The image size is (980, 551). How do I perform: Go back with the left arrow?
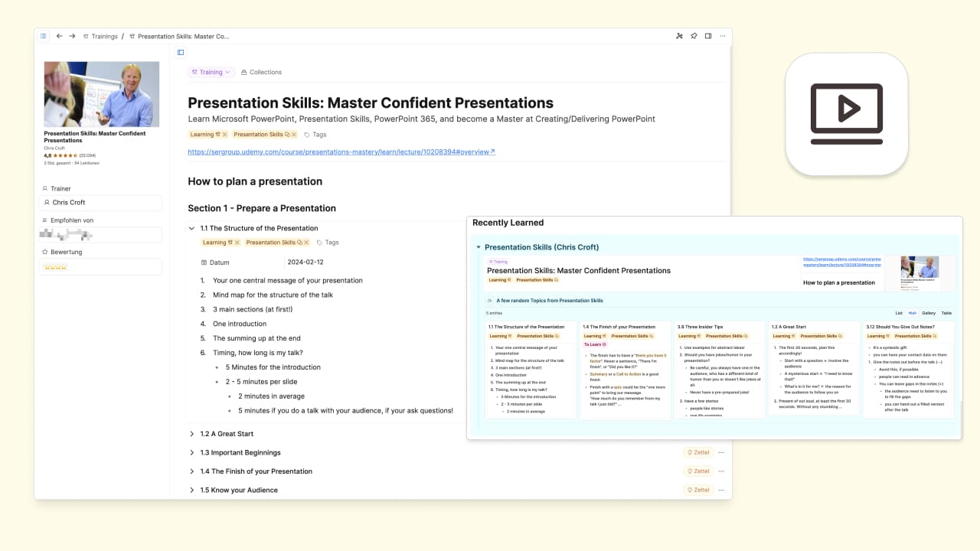click(x=60, y=36)
